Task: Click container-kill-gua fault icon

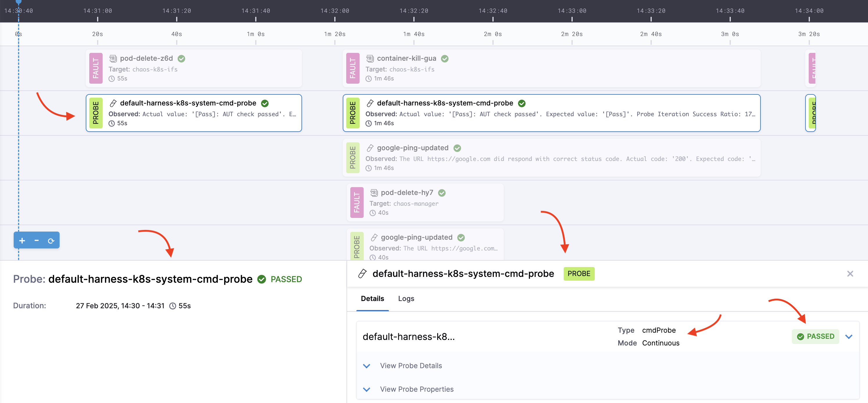Action: point(370,59)
